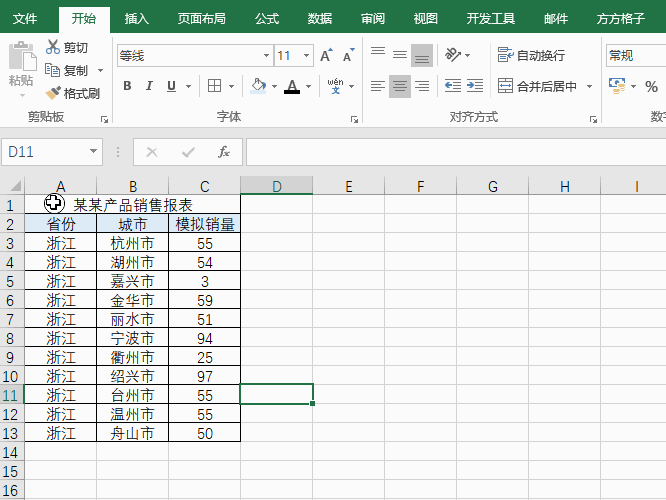
Task: Align text left
Action: [x=378, y=86]
